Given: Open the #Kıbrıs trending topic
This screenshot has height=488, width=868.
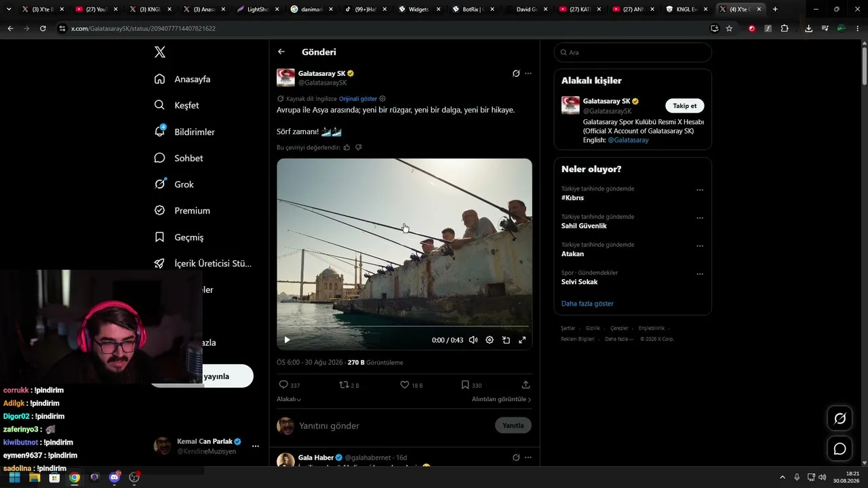Looking at the screenshot, I should coord(572,198).
